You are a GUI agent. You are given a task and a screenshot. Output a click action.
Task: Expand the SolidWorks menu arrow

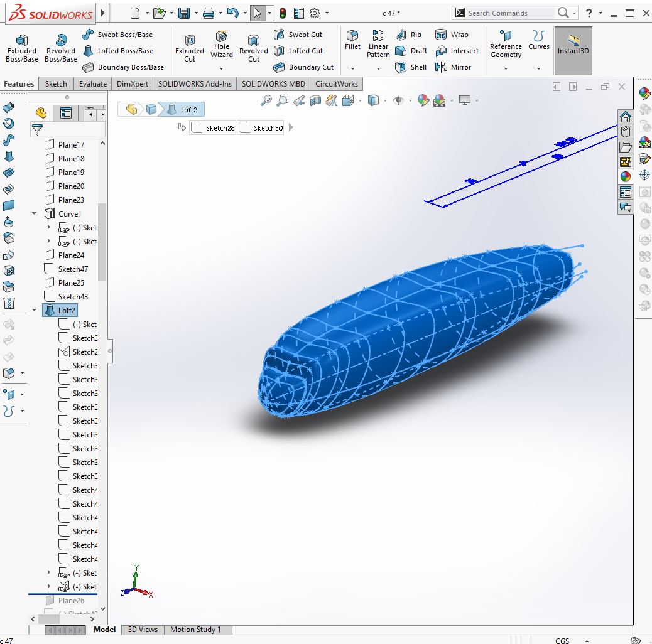[x=103, y=13]
